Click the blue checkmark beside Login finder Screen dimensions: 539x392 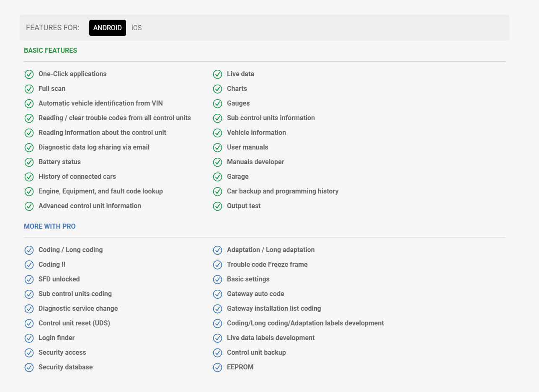29,338
